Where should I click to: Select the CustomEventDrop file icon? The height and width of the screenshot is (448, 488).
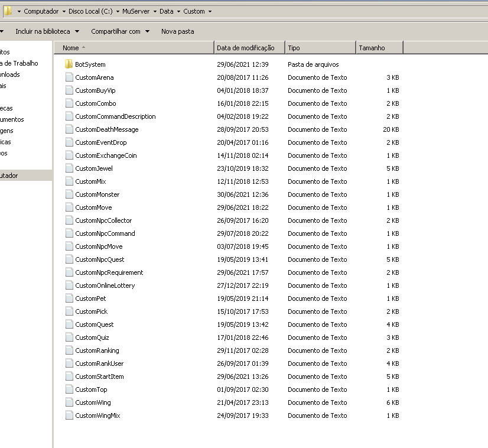pyautogui.click(x=69, y=142)
